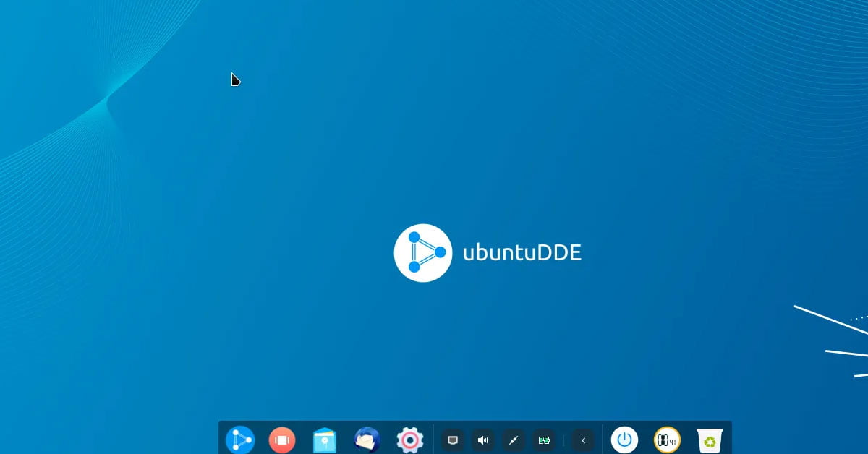Collapse the tray with the arrow chevron
The height and width of the screenshot is (454, 868).
coord(583,440)
